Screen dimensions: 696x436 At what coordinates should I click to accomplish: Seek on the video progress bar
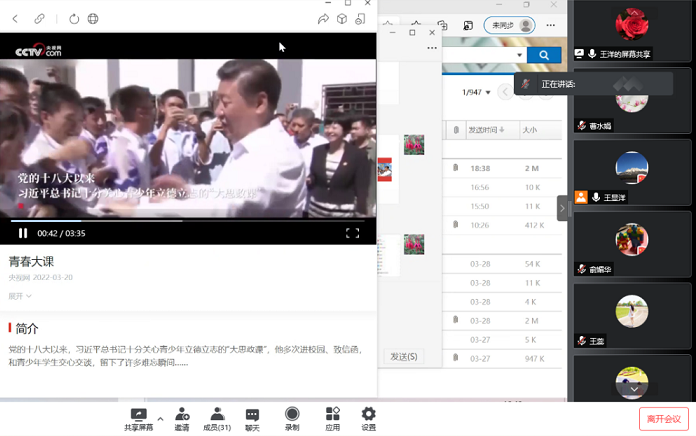tap(188, 220)
